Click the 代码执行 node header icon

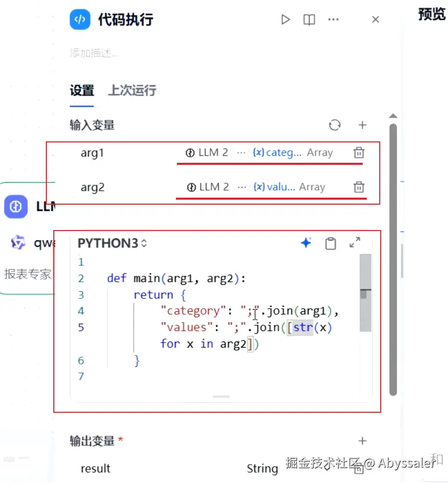coord(80,19)
